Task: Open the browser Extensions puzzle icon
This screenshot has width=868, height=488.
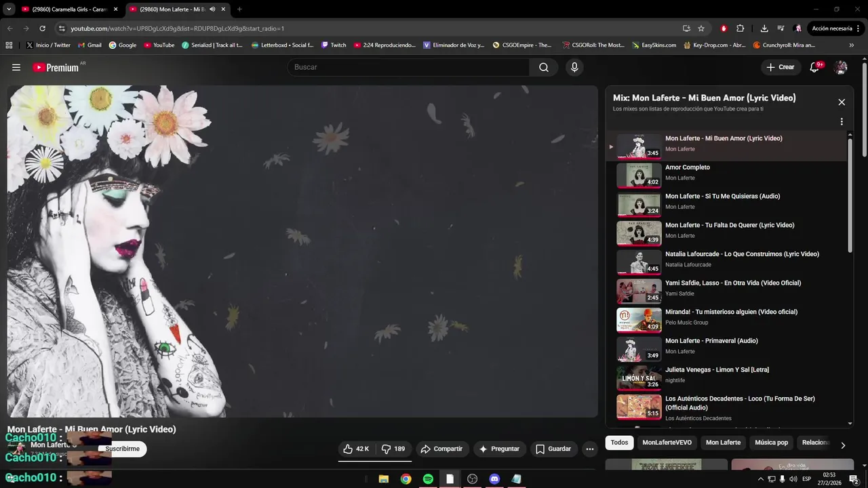Action: (x=740, y=28)
